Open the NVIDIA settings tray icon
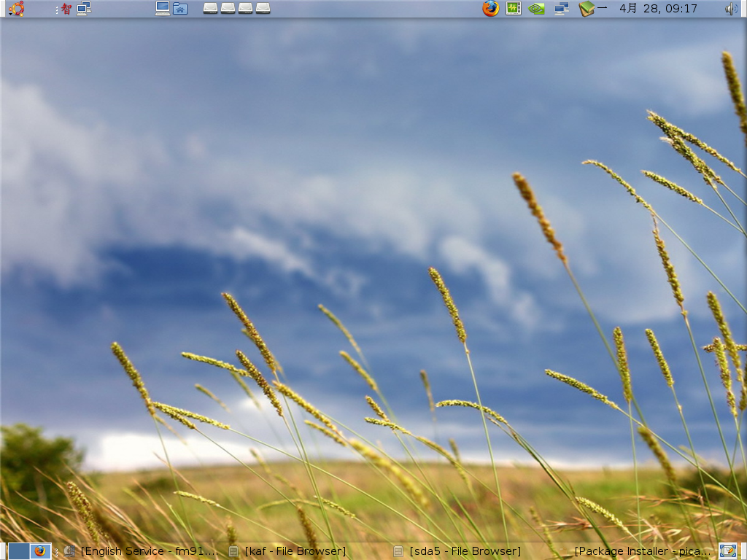 point(536,9)
